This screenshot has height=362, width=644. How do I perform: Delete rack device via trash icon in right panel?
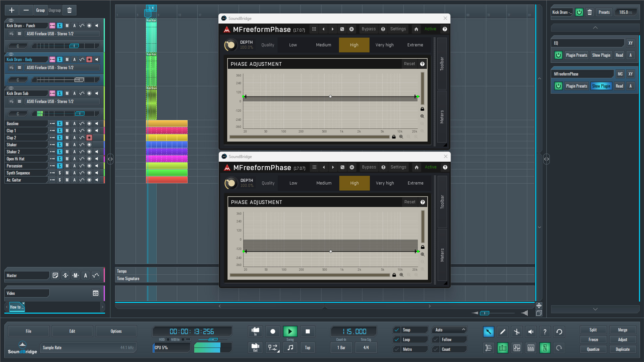point(590,12)
